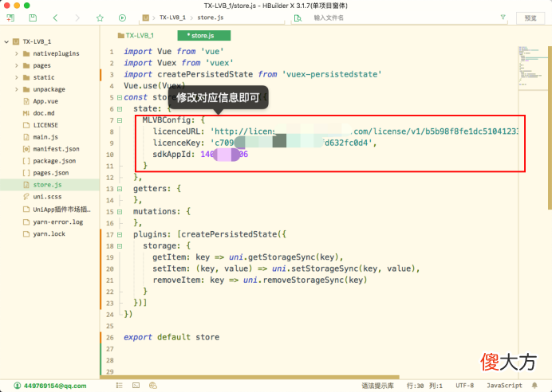Click the run play icon in toolbar
The height and width of the screenshot is (392, 552).
click(122, 18)
